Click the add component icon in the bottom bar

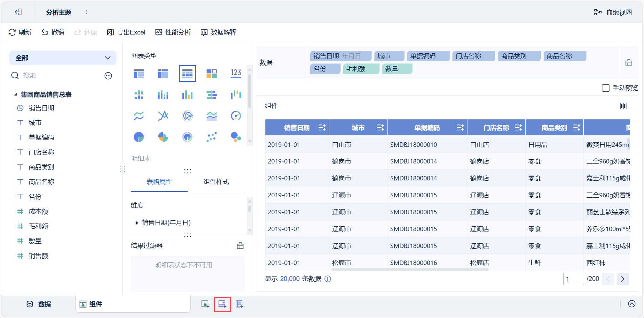[x=205, y=304]
